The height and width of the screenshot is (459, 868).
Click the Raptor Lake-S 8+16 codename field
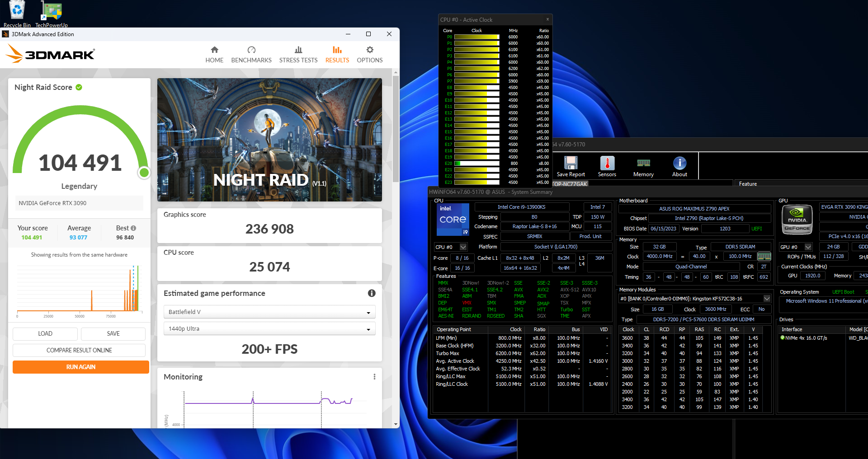tap(534, 226)
